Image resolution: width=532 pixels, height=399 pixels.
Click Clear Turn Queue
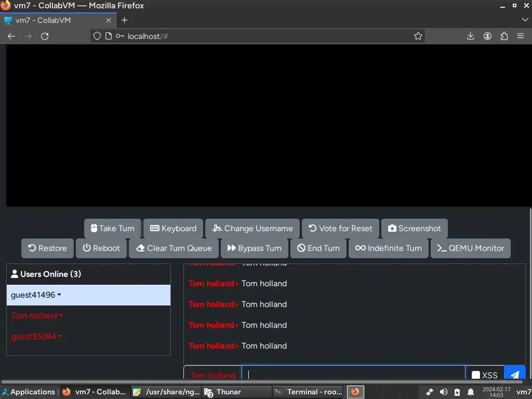tap(174, 248)
